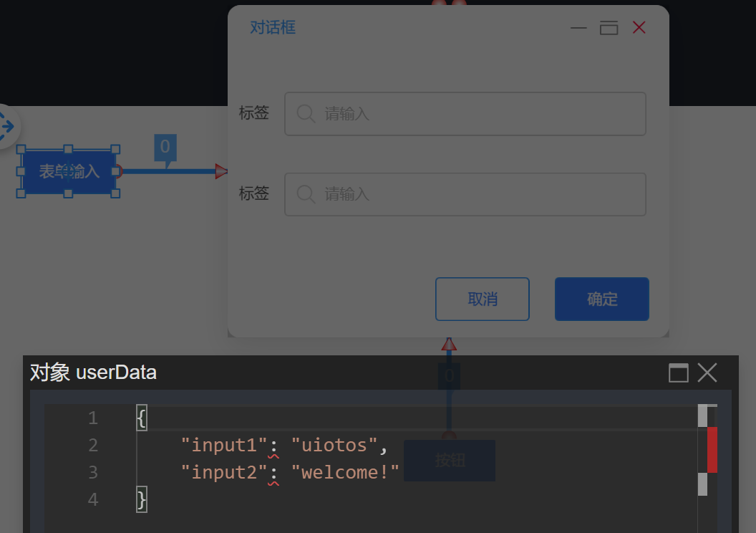Image resolution: width=756 pixels, height=533 pixels.
Task: Close the 对象 userData panel
Action: (x=707, y=373)
